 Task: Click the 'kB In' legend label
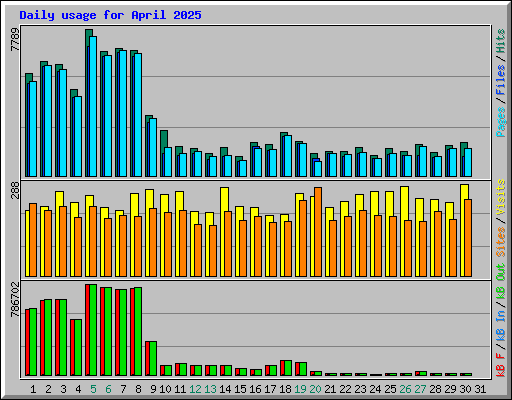point(501,325)
